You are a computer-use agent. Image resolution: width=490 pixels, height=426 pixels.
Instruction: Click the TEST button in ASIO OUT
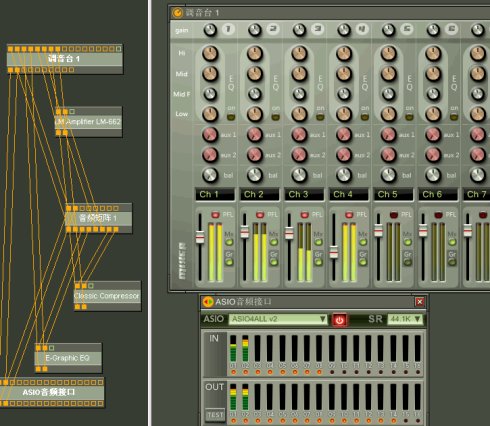pos(215,415)
